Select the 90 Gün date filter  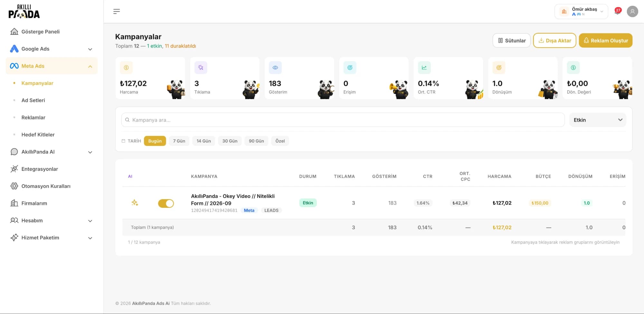click(x=256, y=141)
